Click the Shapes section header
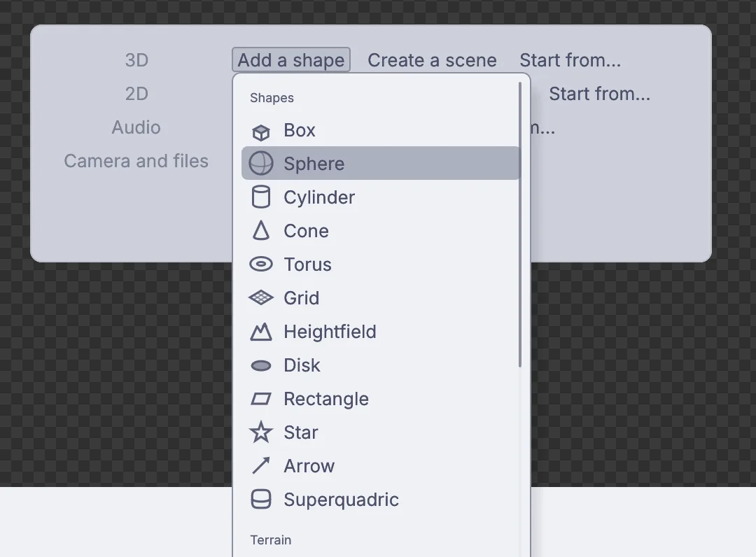The height and width of the screenshot is (557, 756). coord(272,98)
